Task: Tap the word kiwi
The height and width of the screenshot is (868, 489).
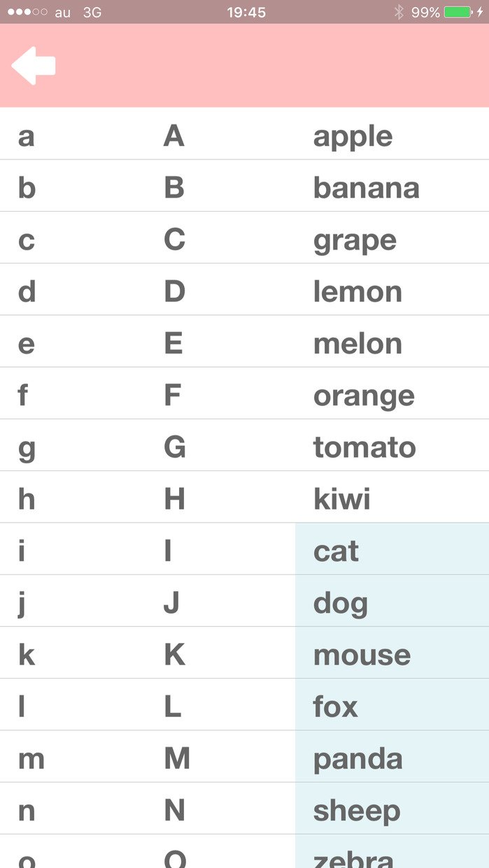Action: pyautogui.click(x=341, y=499)
